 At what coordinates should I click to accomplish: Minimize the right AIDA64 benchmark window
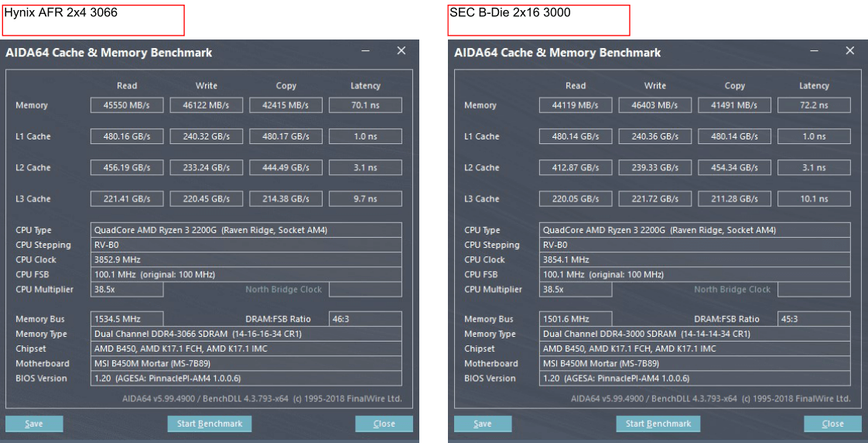point(815,51)
